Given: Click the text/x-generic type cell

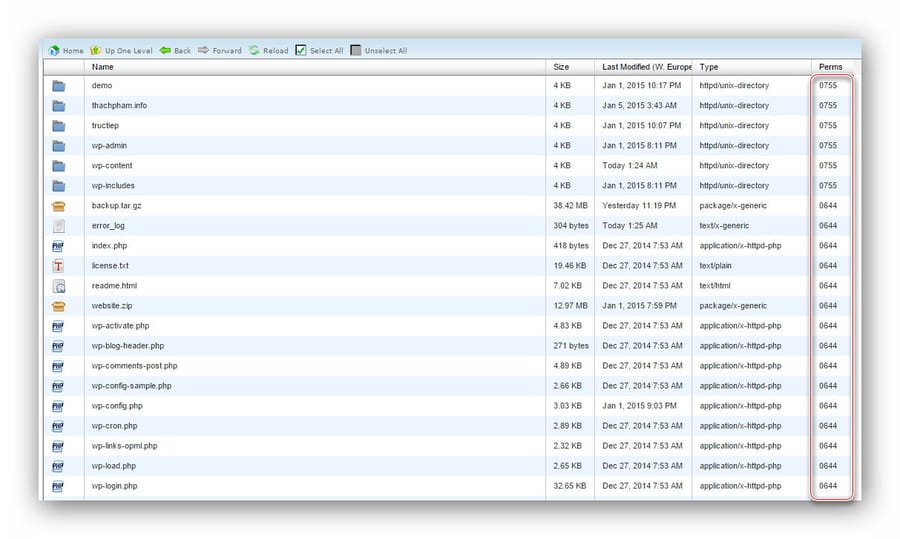Looking at the screenshot, I should click(724, 226).
